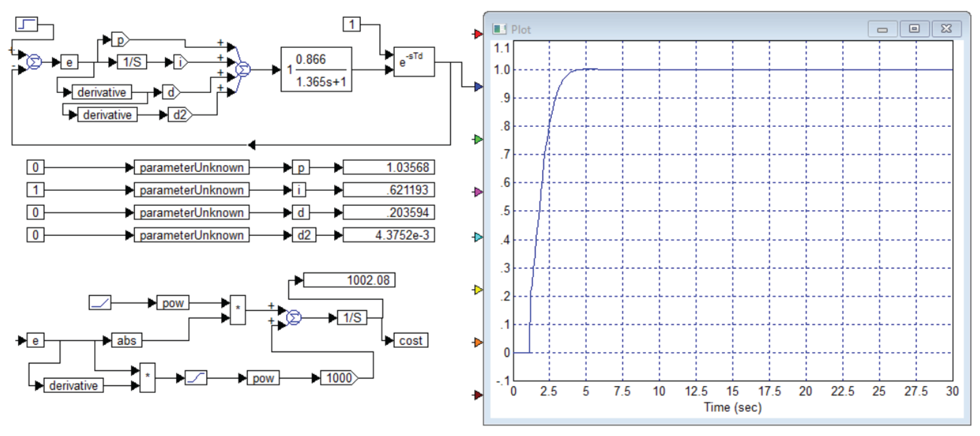The width and height of the screenshot is (980, 436).
Task: Maximize the Plot window
Action: [914, 29]
